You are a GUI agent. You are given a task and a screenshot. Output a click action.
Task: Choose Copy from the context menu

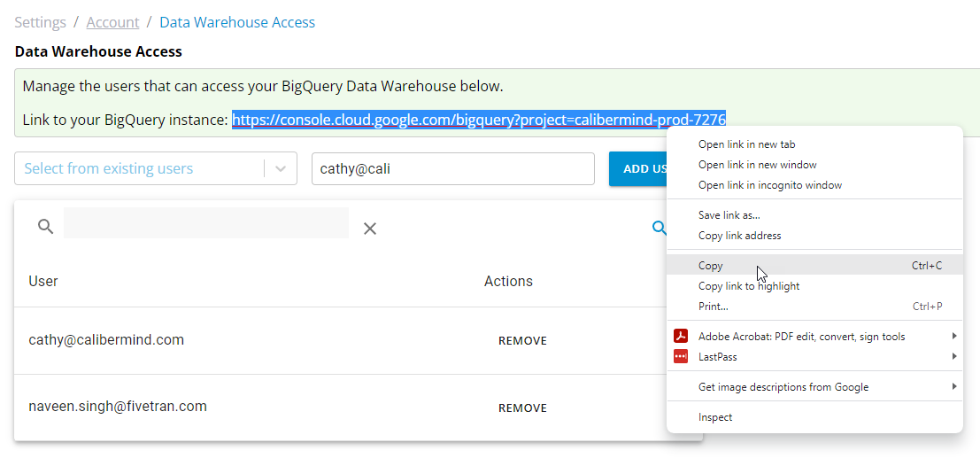pyautogui.click(x=815, y=266)
